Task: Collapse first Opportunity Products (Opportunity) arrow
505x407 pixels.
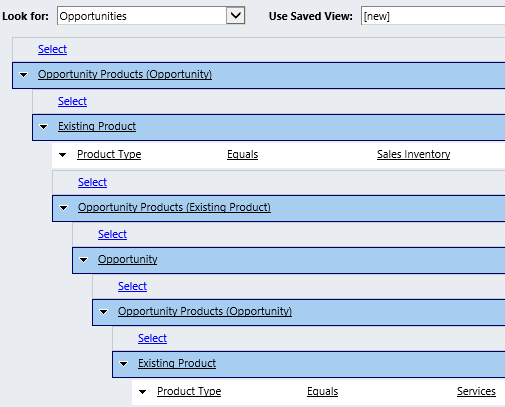Action: pos(24,75)
